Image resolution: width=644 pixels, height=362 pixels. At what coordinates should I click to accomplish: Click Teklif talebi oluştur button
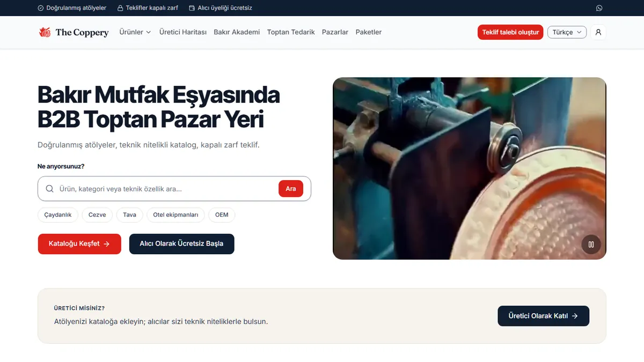[510, 32]
